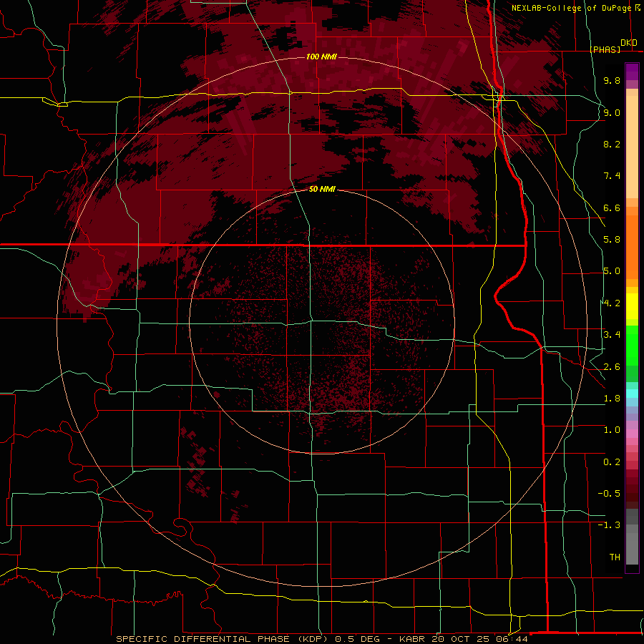Click the 7.4 value on the color scale

[x=612, y=176]
